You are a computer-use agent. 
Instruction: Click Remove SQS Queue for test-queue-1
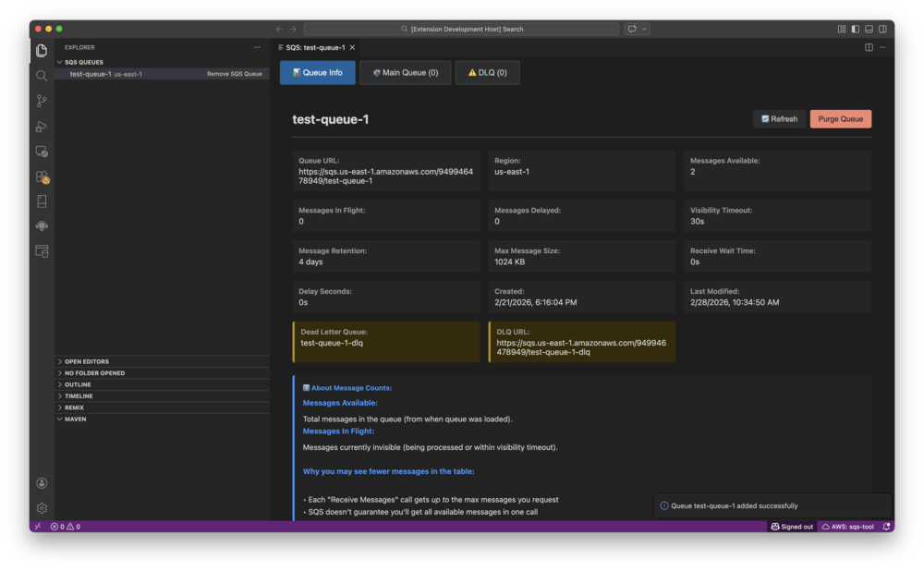(235, 74)
